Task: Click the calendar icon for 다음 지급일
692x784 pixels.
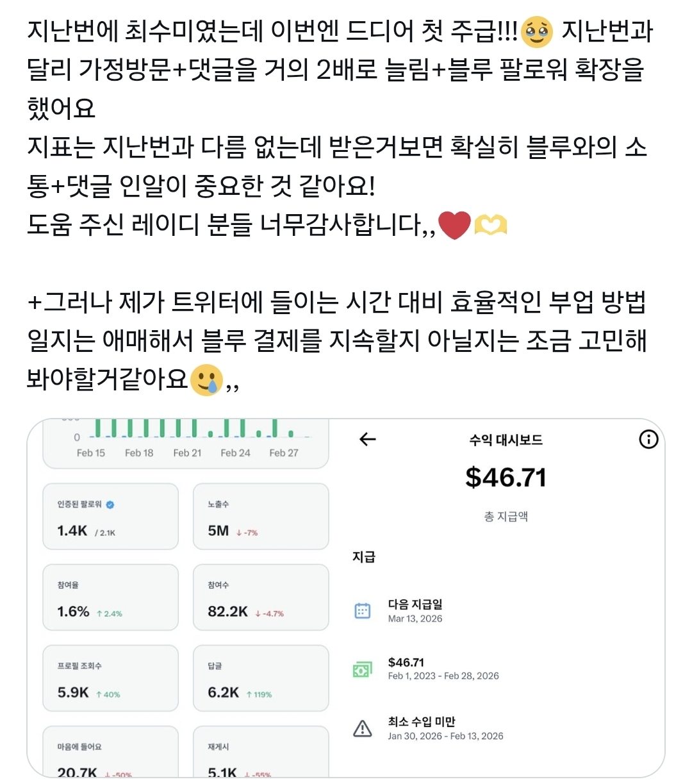Action: [x=363, y=610]
